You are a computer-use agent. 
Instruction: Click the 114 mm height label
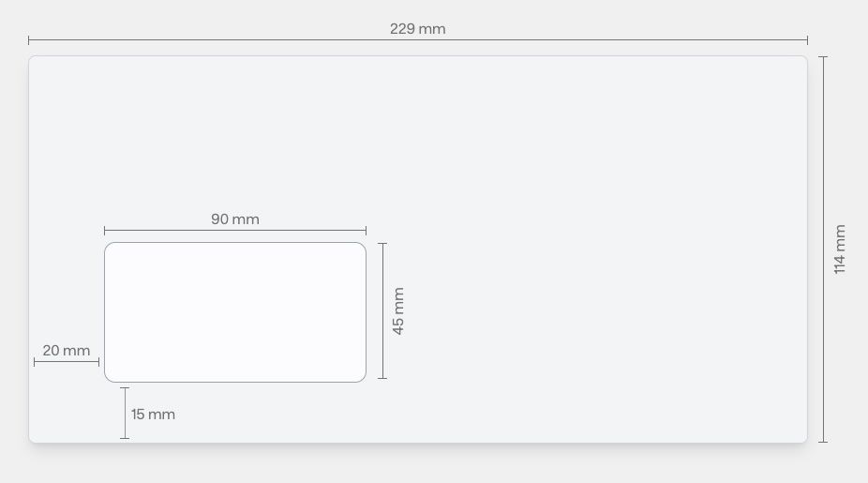click(840, 249)
